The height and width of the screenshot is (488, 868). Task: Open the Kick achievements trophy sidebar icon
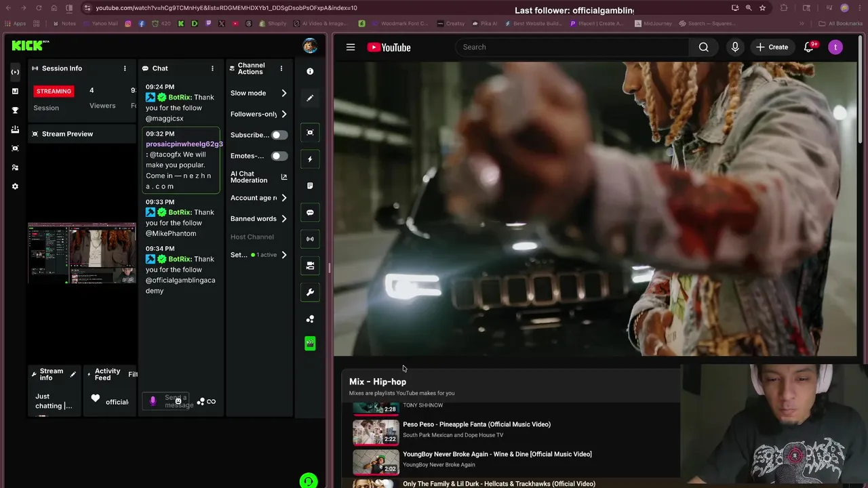tap(15, 110)
